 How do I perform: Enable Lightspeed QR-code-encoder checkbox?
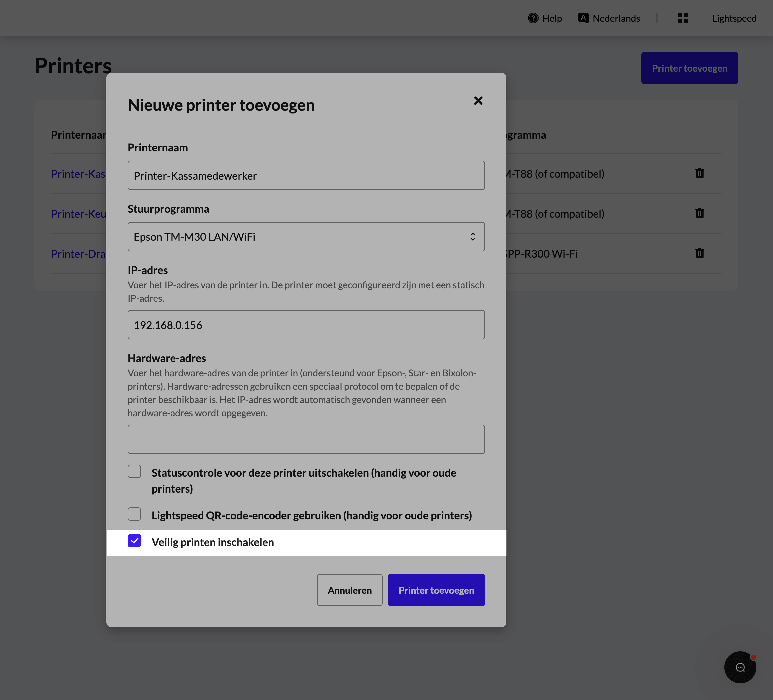click(134, 514)
